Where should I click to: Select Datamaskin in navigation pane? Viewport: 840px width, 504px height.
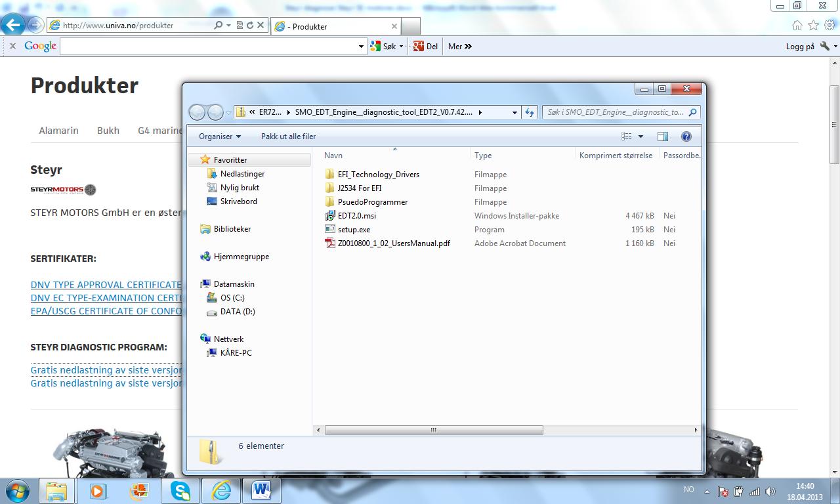click(234, 284)
